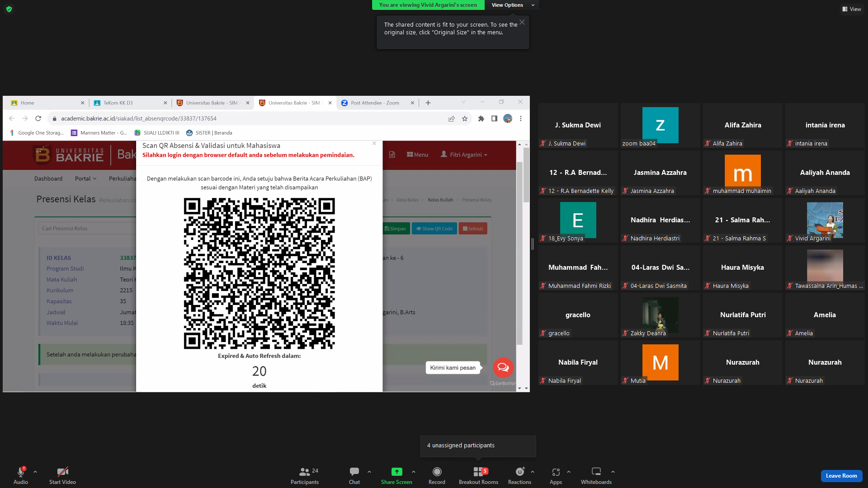Expand Chat options arrow

(369, 472)
